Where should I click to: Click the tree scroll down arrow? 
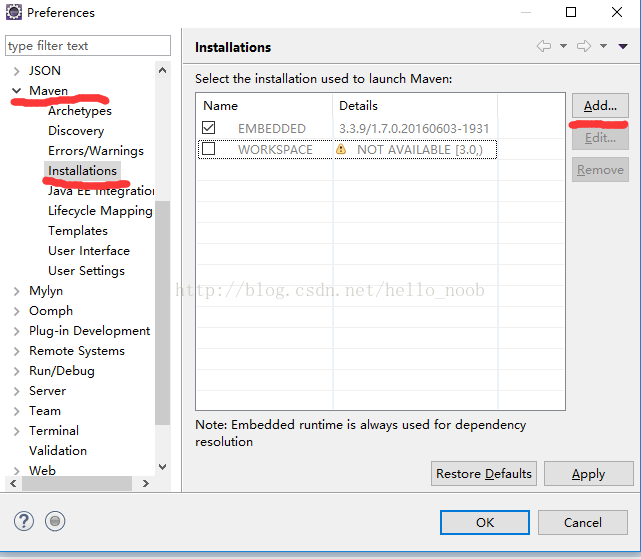point(162,467)
